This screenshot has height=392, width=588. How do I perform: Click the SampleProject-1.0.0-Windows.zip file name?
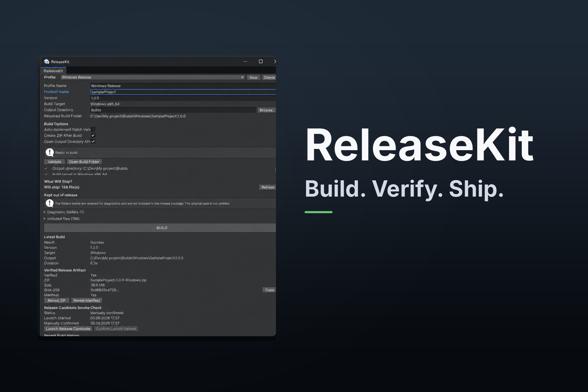[118, 280]
